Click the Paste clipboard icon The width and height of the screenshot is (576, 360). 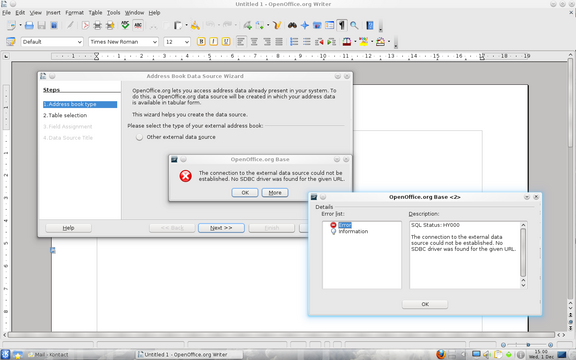(x=178, y=25)
